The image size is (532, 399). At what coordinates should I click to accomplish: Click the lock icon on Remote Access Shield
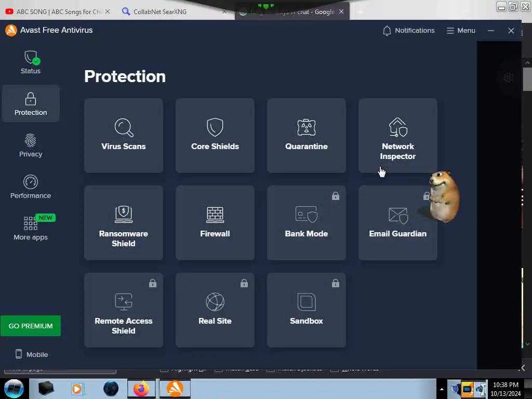click(153, 283)
